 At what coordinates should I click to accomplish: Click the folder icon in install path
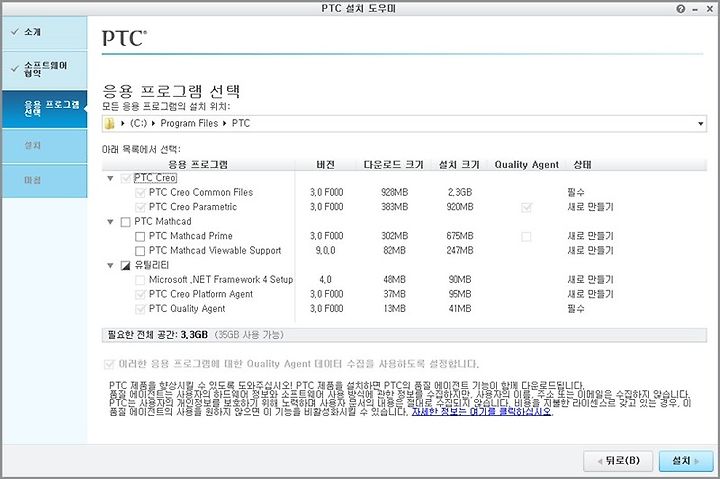coord(109,124)
